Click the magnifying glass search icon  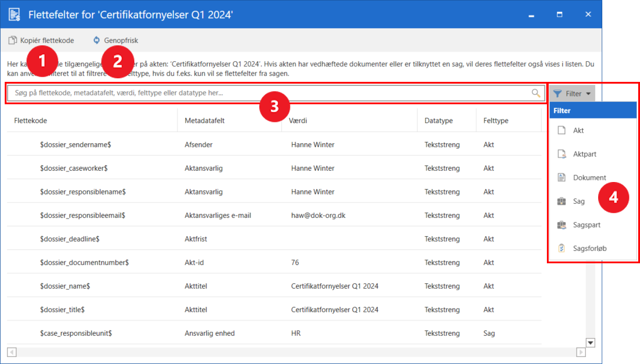coord(536,93)
